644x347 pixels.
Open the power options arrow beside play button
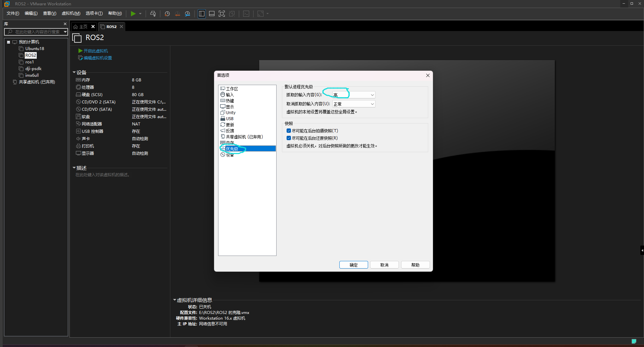click(140, 14)
